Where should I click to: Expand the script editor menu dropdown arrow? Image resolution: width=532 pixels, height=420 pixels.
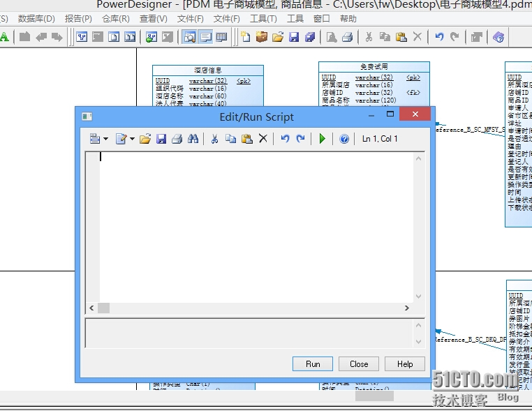[x=105, y=139]
